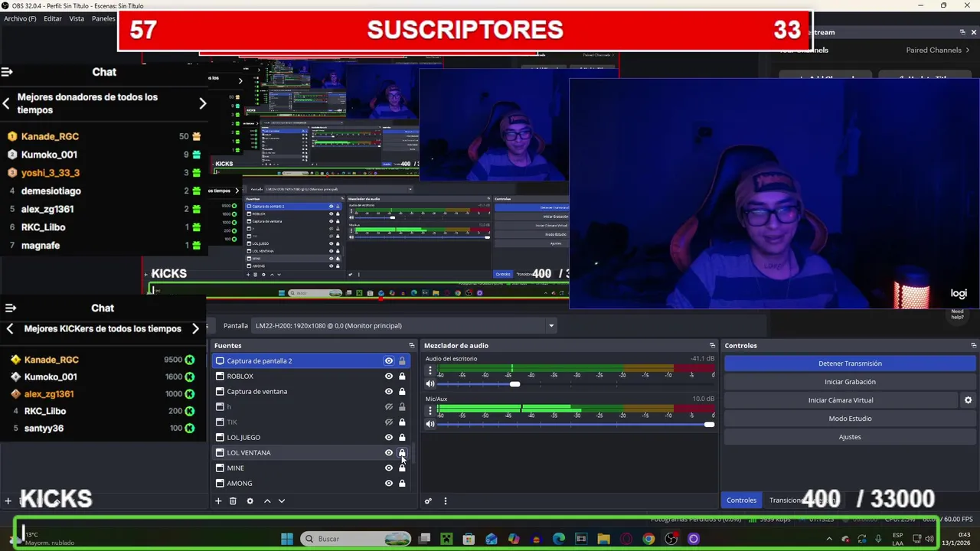Pop out the Controles dock panel
Image resolution: width=980 pixels, height=551 pixels.
973,346
